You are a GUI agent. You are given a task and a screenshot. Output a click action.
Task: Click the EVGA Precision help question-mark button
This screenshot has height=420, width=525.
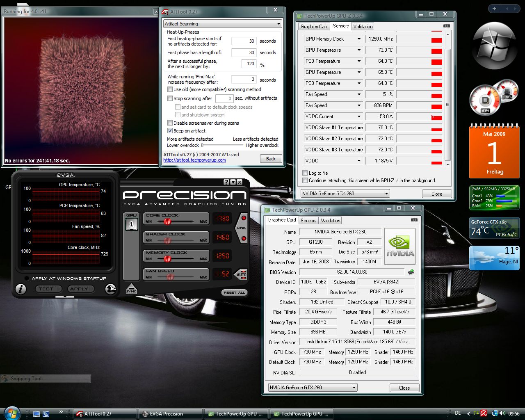[x=226, y=182]
